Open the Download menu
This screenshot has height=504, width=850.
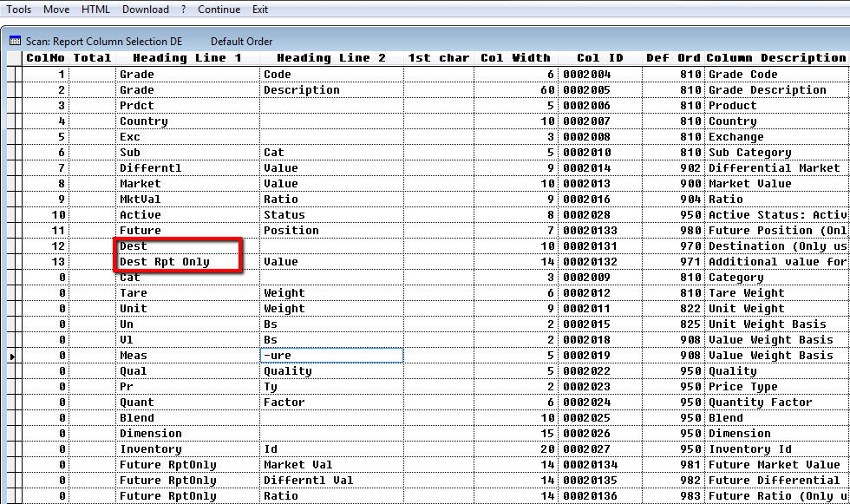click(146, 10)
